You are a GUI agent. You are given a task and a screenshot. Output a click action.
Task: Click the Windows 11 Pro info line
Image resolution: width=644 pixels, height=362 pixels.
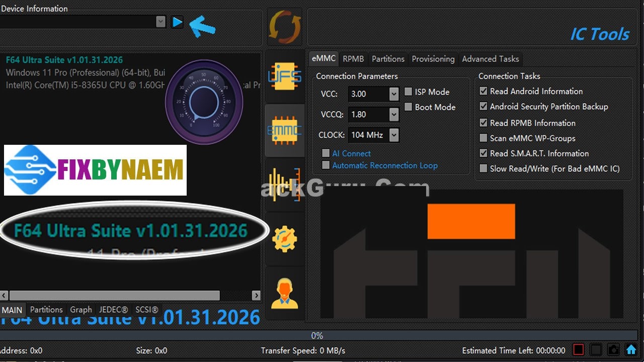[86, 72]
